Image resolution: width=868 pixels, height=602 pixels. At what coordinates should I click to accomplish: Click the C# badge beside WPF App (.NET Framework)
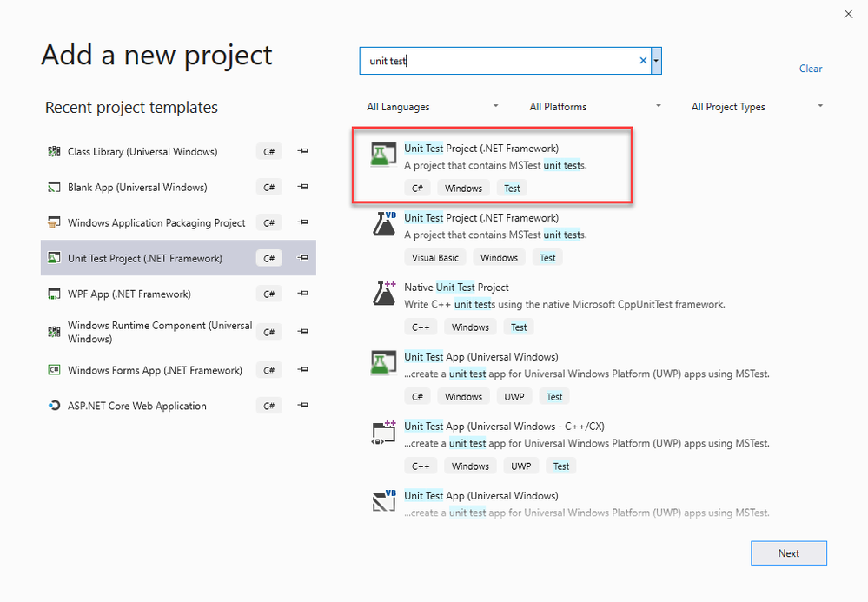(x=269, y=294)
